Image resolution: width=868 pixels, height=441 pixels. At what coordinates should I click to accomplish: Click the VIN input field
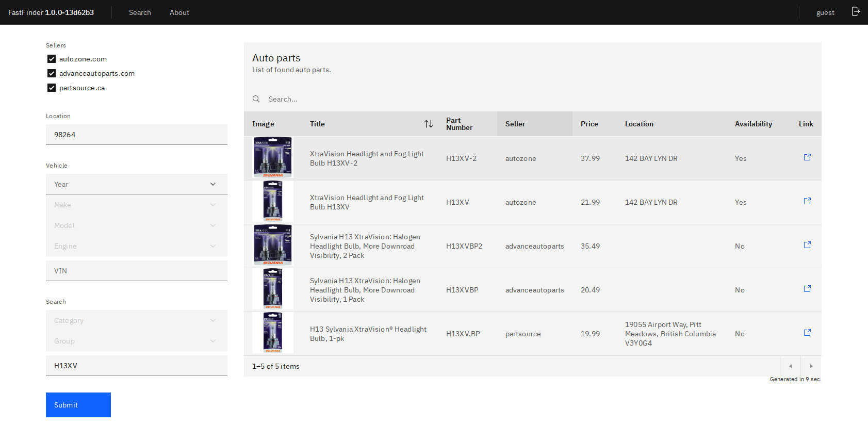pyautogui.click(x=136, y=271)
